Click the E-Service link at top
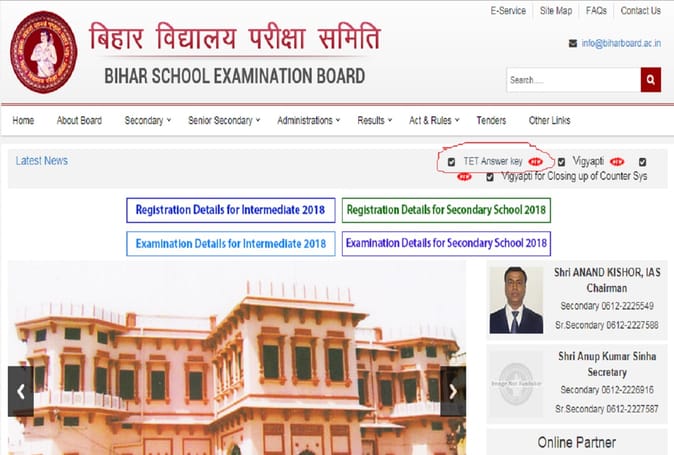The width and height of the screenshot is (674, 455). pos(508,11)
